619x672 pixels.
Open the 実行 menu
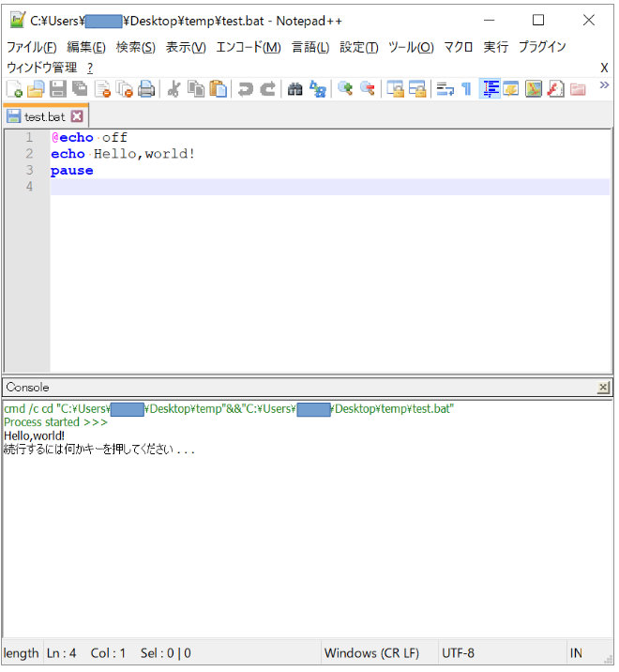coord(496,47)
